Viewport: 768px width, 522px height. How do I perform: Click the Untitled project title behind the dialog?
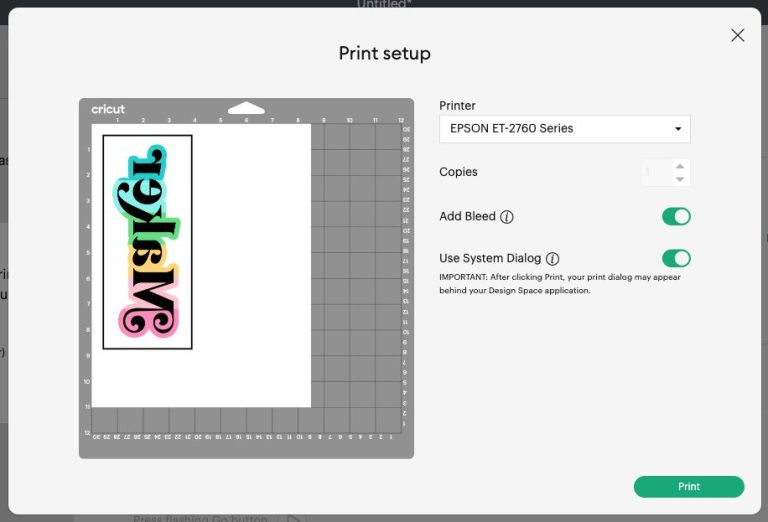coord(384,4)
